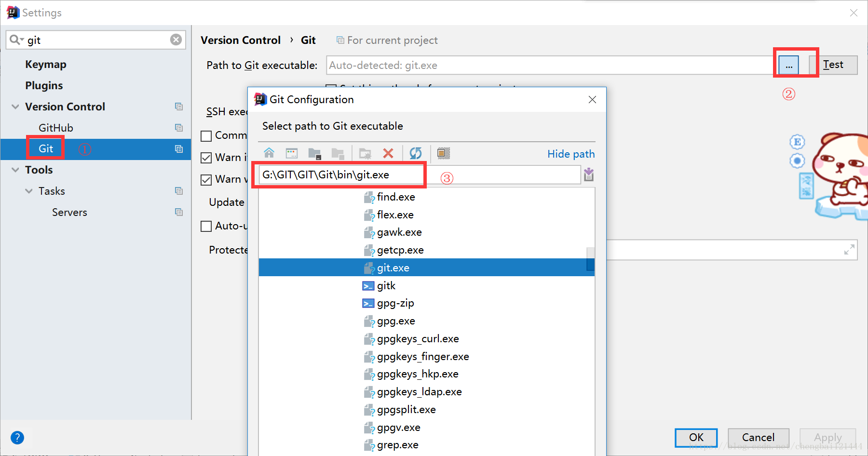
Task: Click the Cancel button in Settings
Action: point(759,438)
